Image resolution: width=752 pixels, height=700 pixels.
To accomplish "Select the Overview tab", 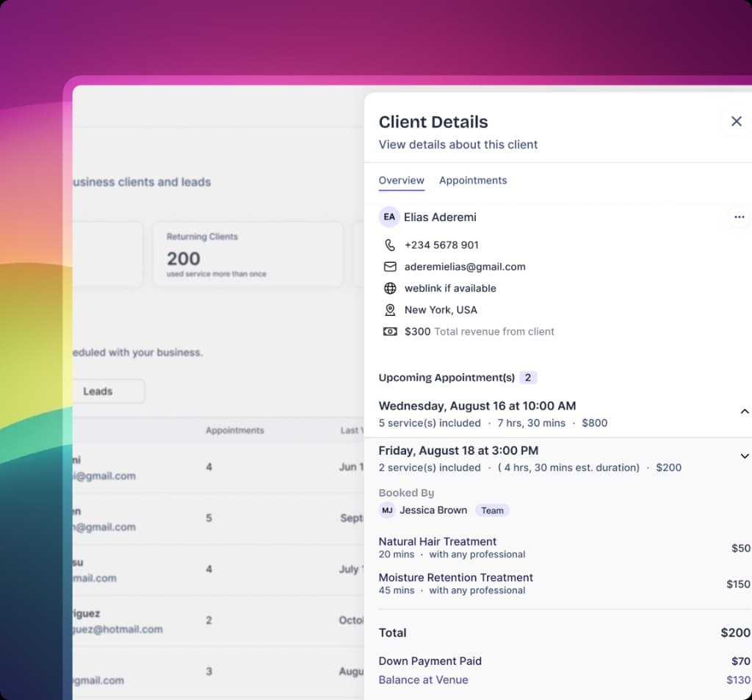I will point(402,181).
